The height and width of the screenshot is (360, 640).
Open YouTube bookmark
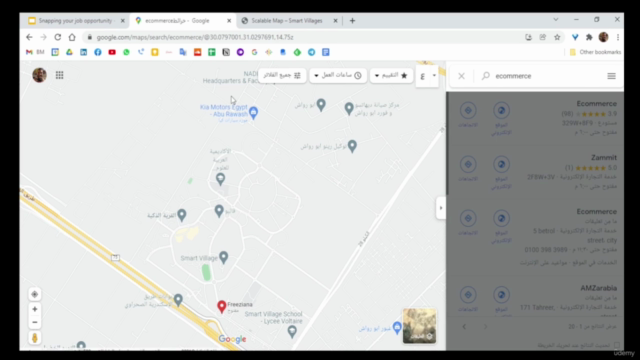click(x=112, y=52)
